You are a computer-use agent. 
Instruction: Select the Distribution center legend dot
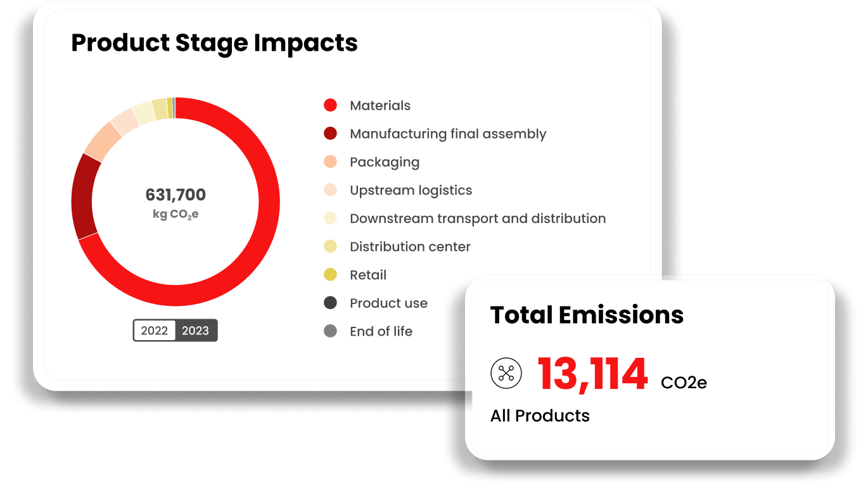coord(330,246)
